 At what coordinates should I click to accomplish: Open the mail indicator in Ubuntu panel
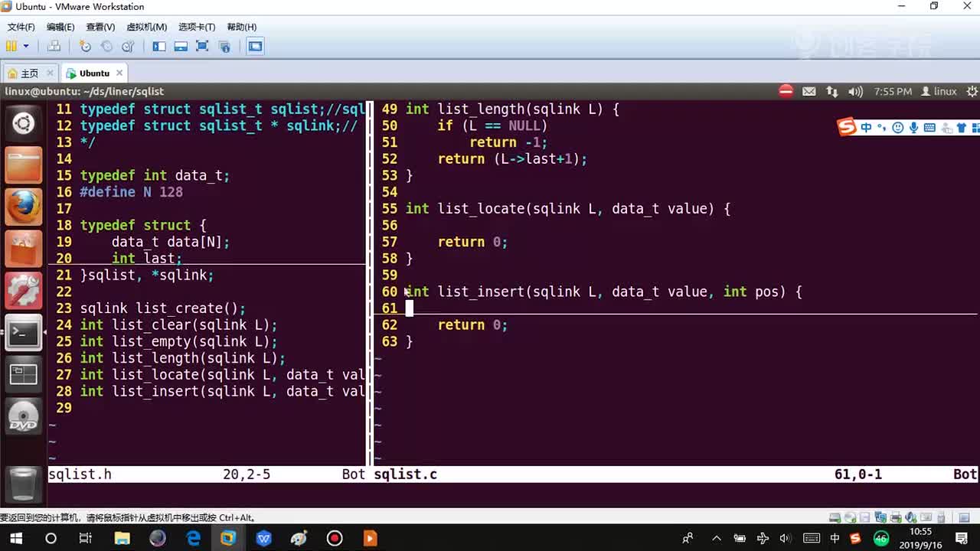809,91
